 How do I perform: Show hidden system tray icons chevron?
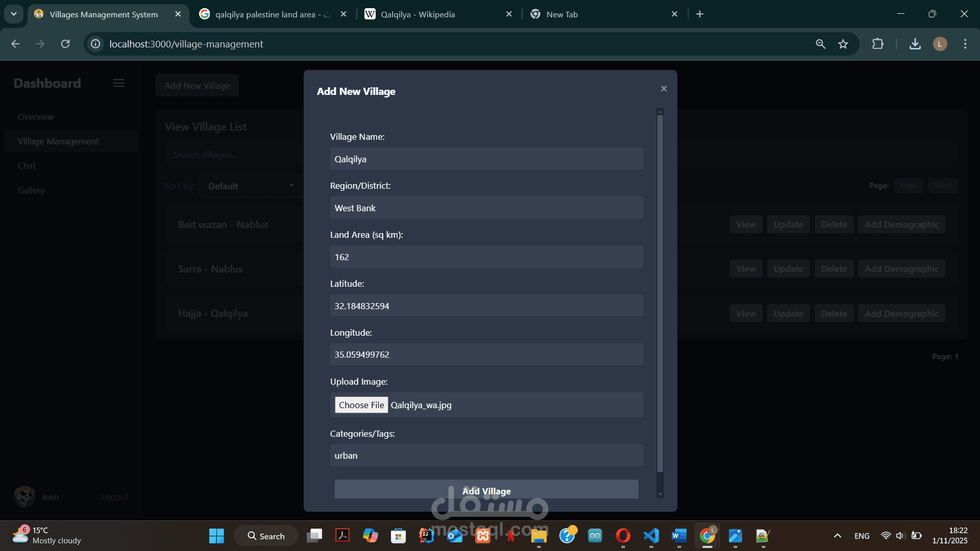tap(837, 536)
